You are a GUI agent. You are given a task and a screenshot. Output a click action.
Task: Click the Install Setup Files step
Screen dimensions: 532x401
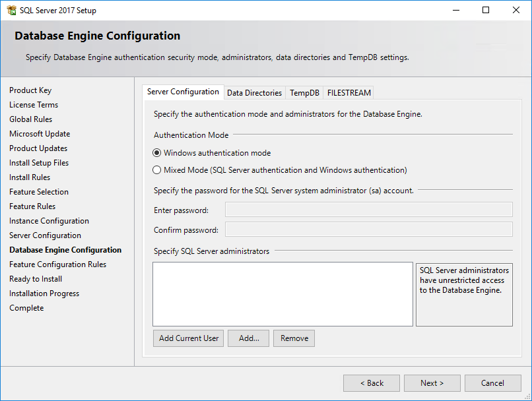tap(39, 163)
